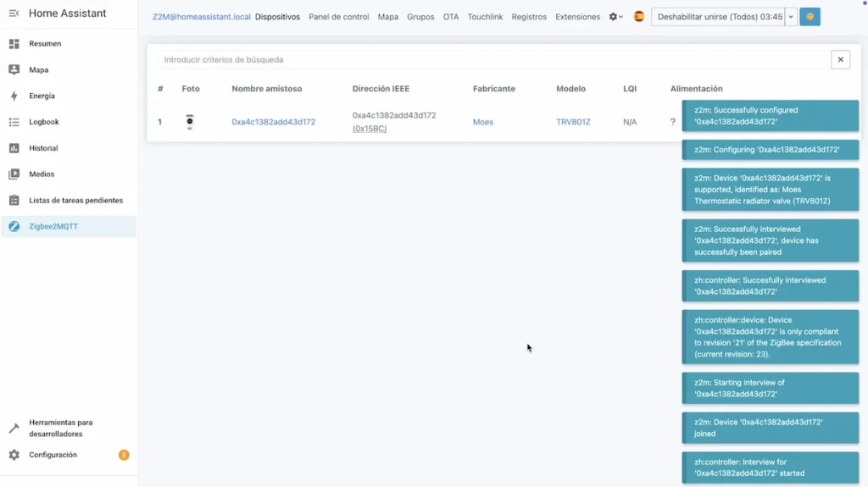Image resolution: width=868 pixels, height=487 pixels.
Task: Open the TRV801Z model link
Action: coord(573,122)
